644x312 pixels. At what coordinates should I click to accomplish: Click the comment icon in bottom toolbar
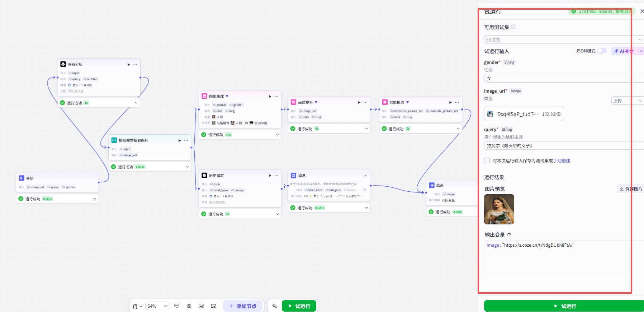[x=177, y=306]
